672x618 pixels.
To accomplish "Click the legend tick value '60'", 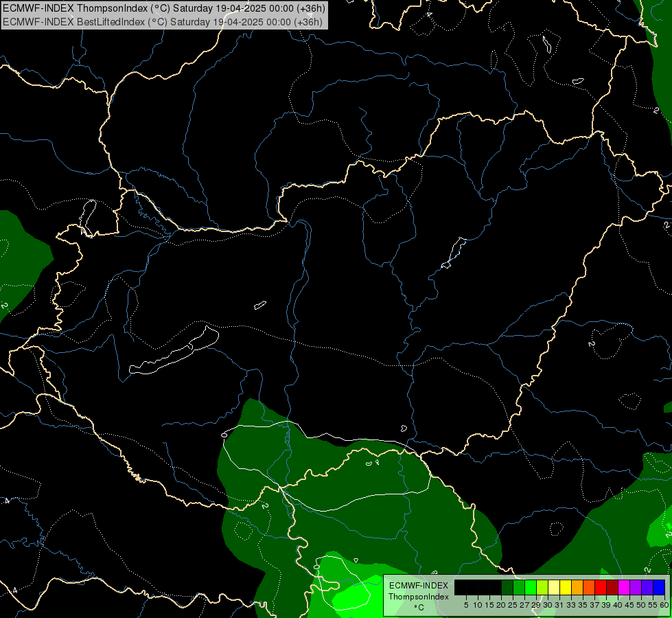I will 664,605.
